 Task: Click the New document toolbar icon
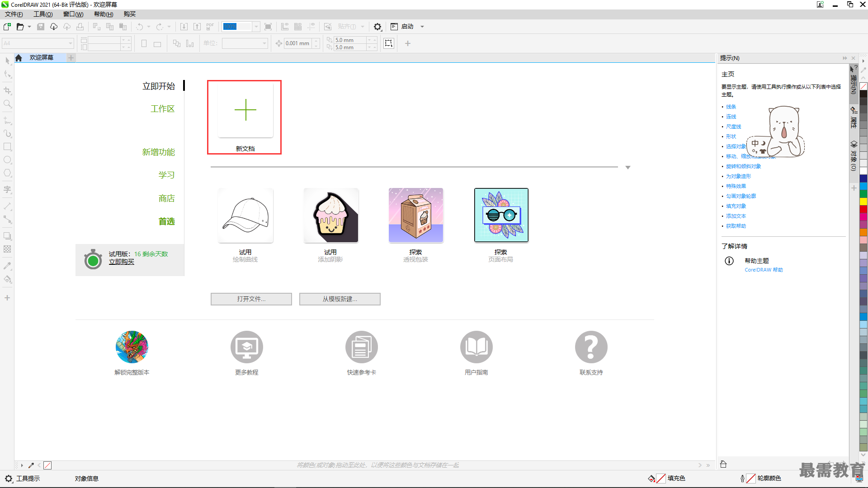(x=7, y=27)
